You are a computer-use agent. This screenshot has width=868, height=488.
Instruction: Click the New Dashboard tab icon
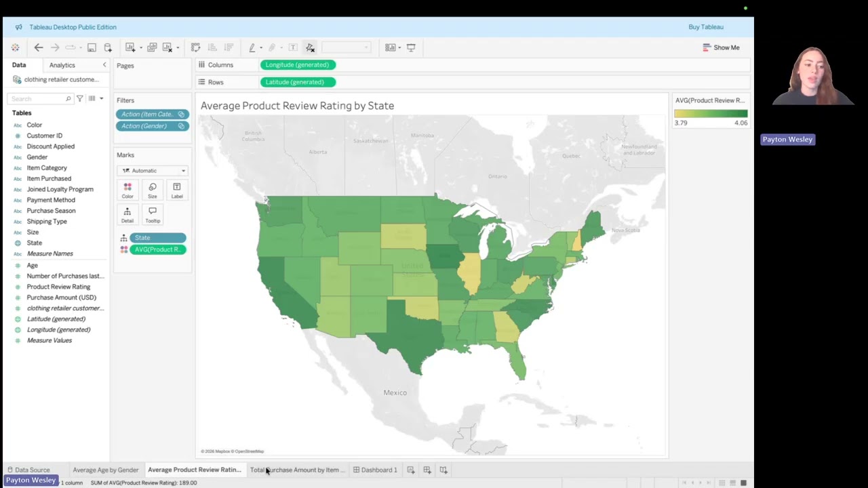(x=427, y=470)
